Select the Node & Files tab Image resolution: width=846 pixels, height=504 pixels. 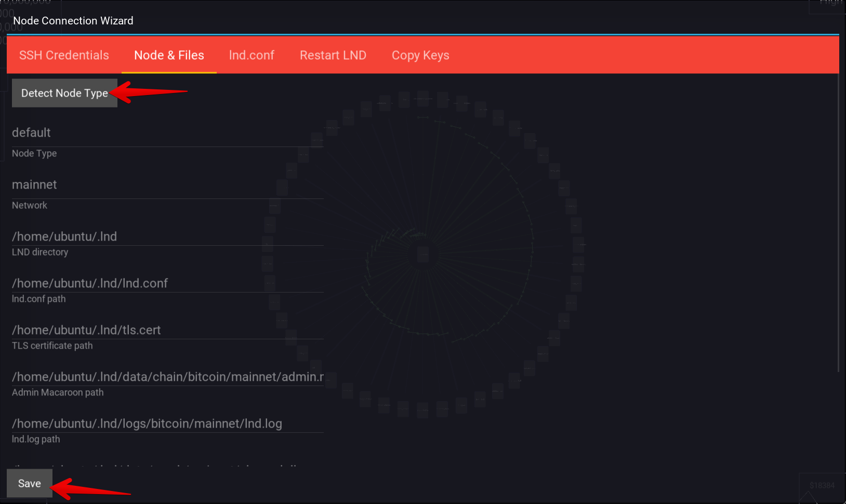click(x=169, y=55)
